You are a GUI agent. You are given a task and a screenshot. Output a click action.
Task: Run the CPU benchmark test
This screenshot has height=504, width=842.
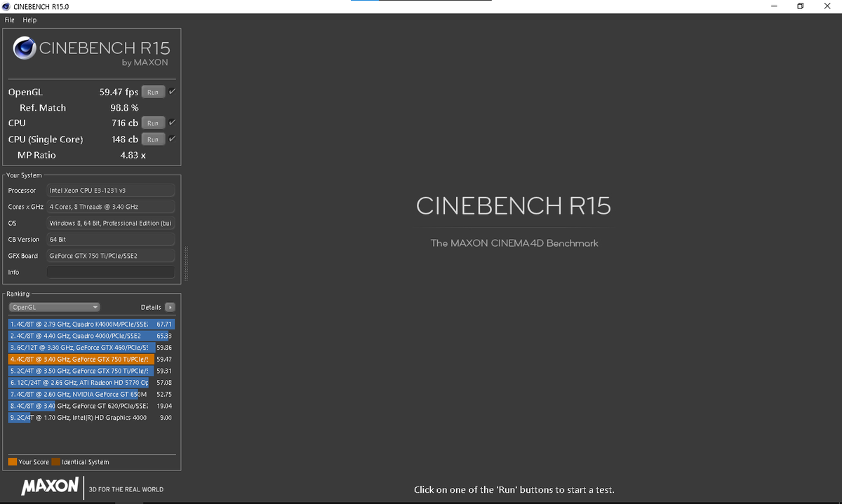click(153, 123)
